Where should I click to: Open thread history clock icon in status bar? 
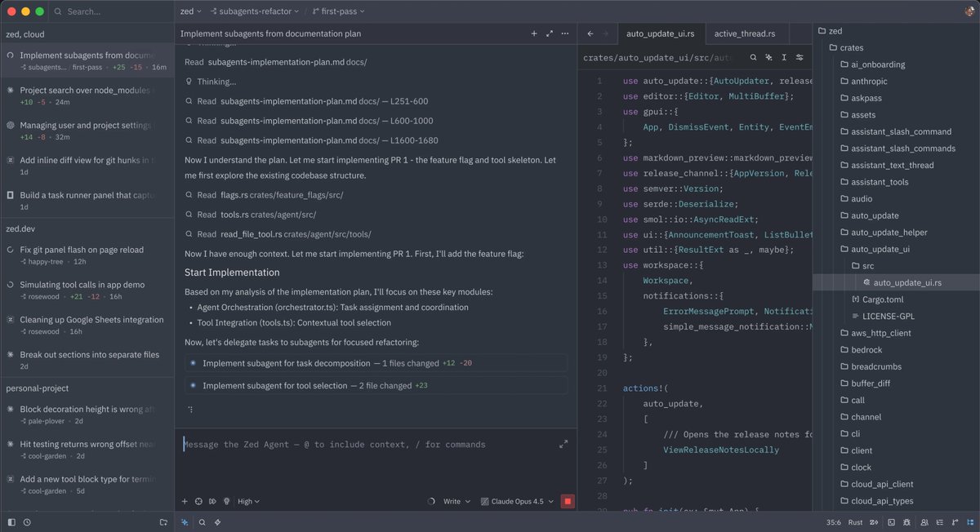[x=27, y=522]
